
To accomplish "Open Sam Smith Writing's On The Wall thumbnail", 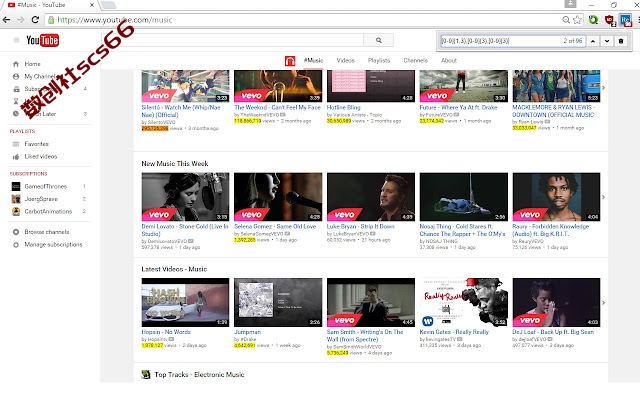I will click(371, 302).
